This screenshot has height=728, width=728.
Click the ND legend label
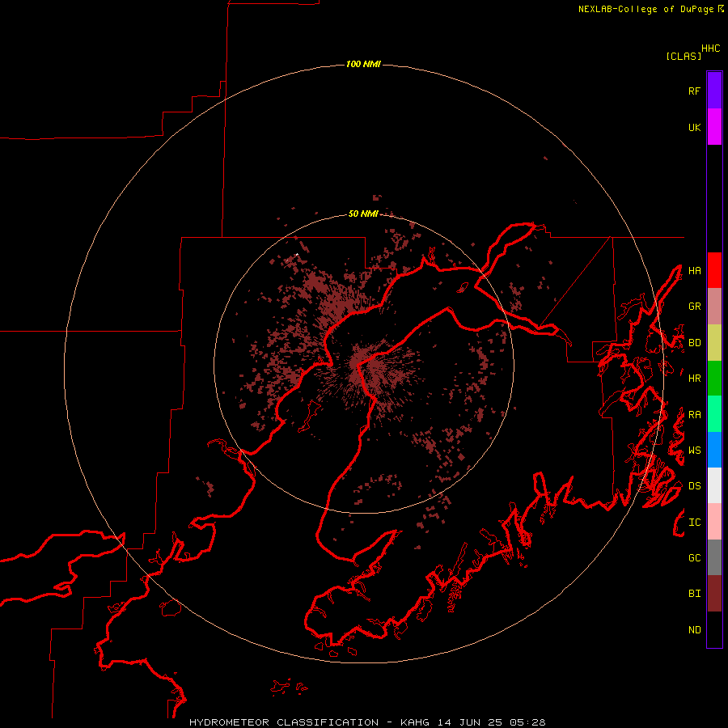[694, 630]
